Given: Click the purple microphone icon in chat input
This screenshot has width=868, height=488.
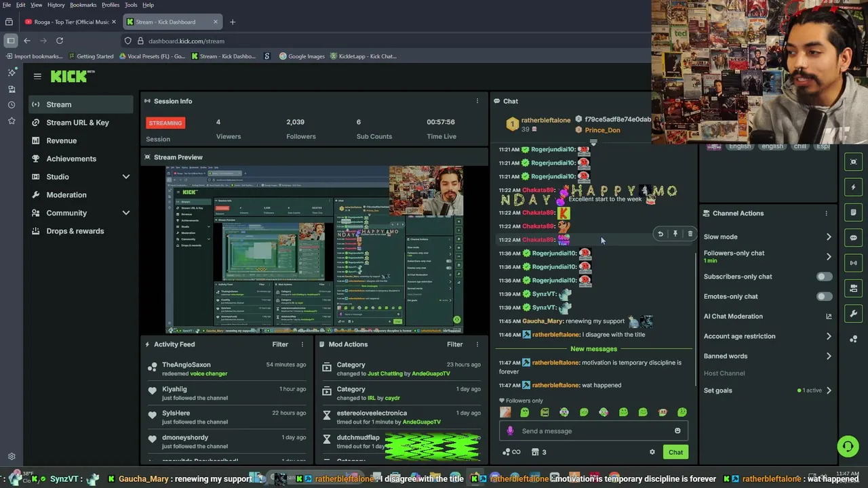Looking at the screenshot, I should [x=510, y=431].
